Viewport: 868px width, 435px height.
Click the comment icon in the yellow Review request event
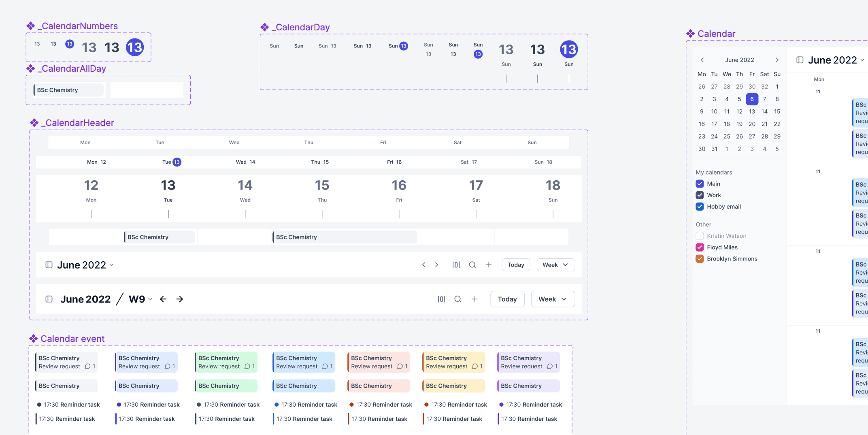point(475,366)
